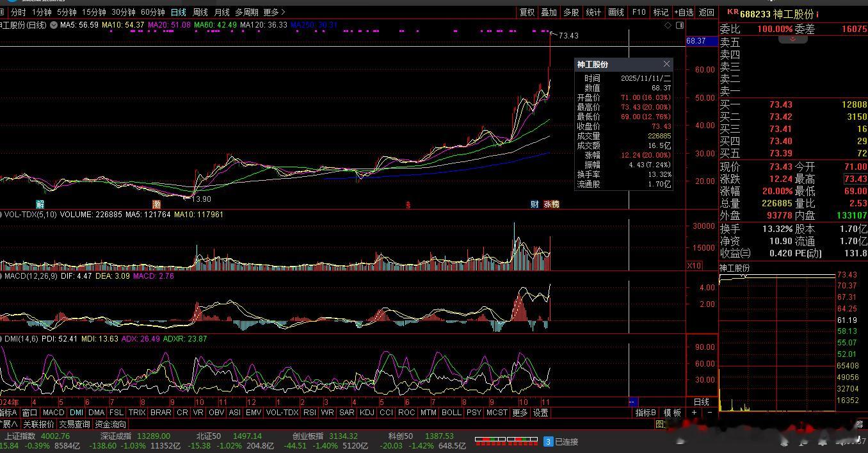Select the VOL-TDX indicator tab
Viewport: 868px width, 453px height.
click(282, 413)
